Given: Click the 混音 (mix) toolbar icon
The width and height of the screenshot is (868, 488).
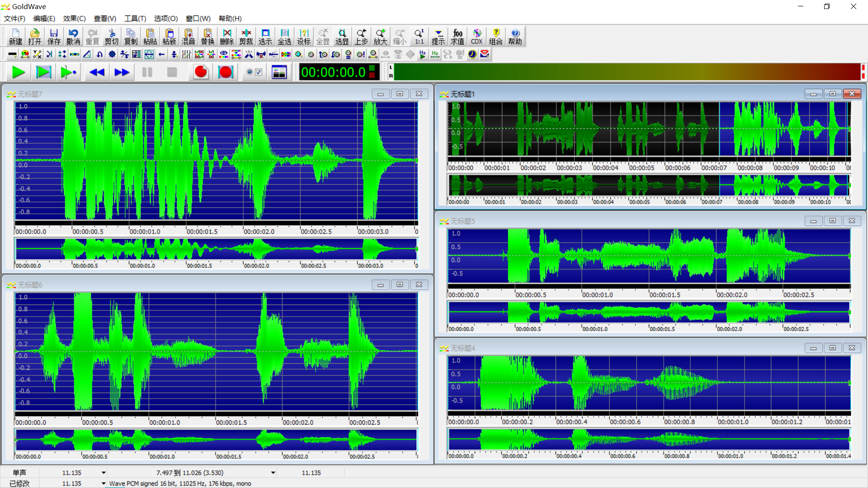Looking at the screenshot, I should pos(189,37).
